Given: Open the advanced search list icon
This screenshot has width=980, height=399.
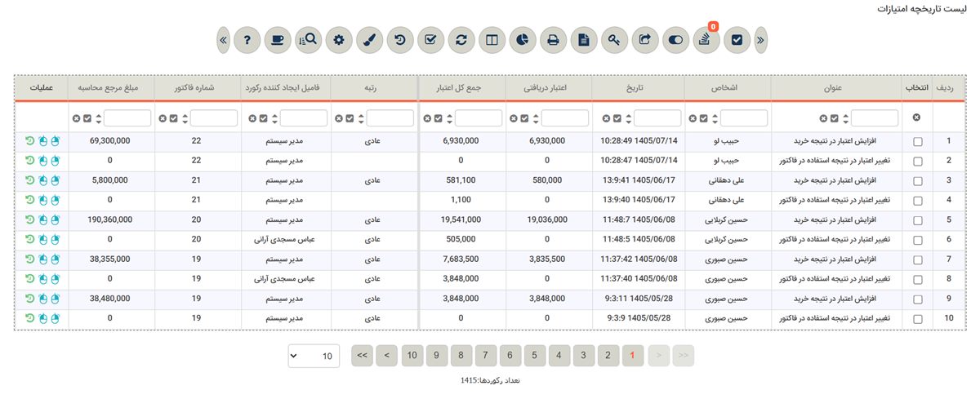Looking at the screenshot, I should (308, 39).
